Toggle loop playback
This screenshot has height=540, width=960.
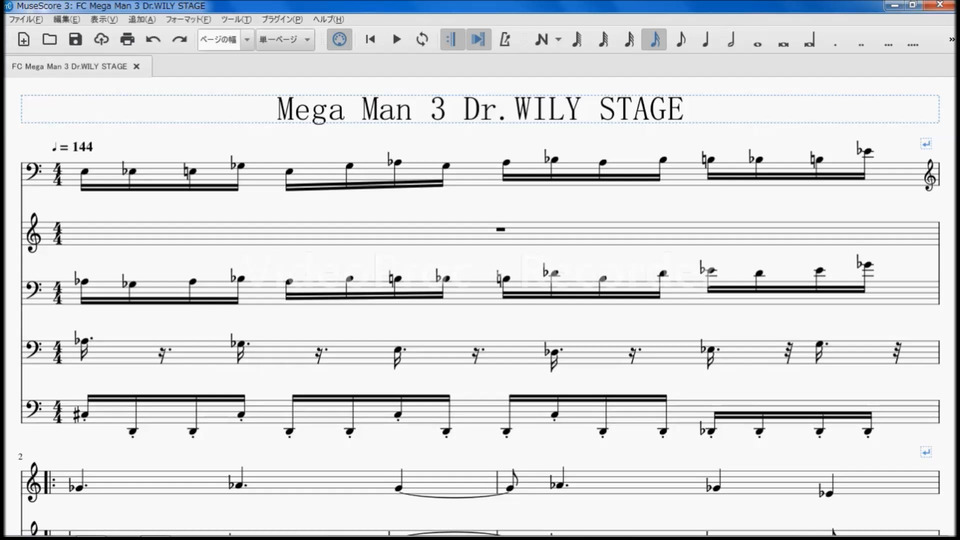point(422,40)
